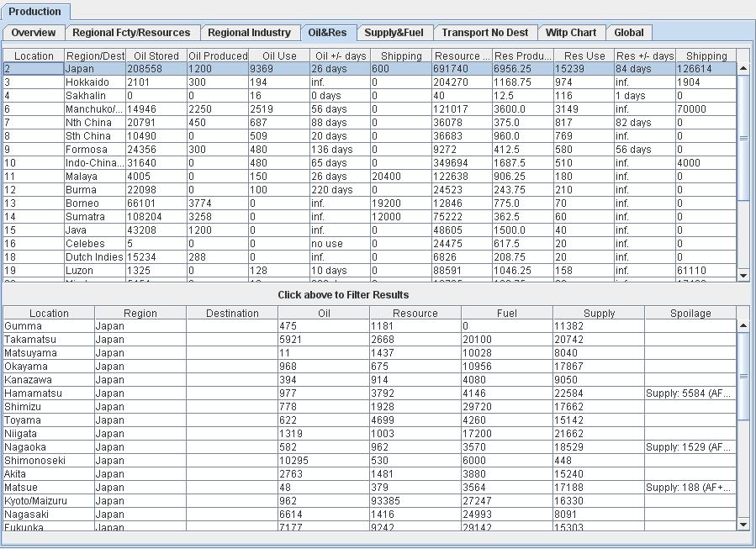This screenshot has width=756, height=549.
Task: Select the Takamatsu location row
Action: pos(370,340)
